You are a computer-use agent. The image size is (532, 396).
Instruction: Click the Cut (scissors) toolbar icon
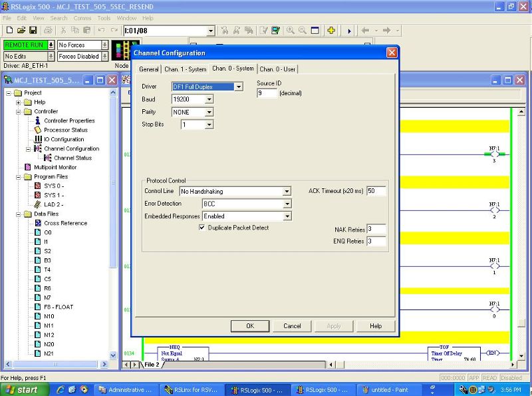point(63,30)
